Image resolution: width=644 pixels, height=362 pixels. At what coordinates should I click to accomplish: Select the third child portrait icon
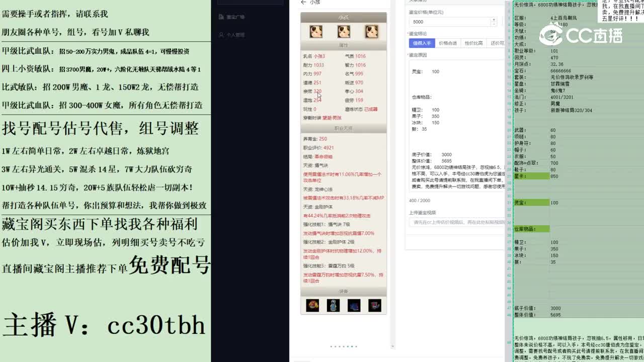(371, 32)
